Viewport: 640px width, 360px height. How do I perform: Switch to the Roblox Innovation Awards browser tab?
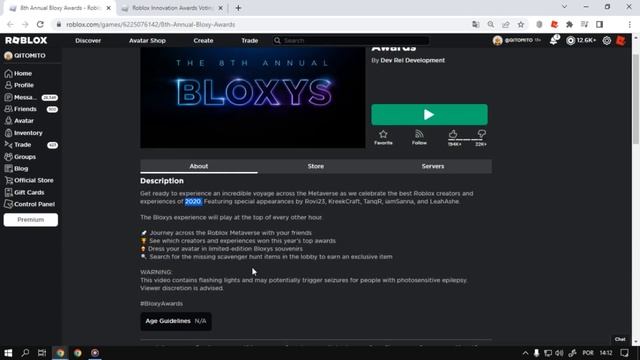171,8
